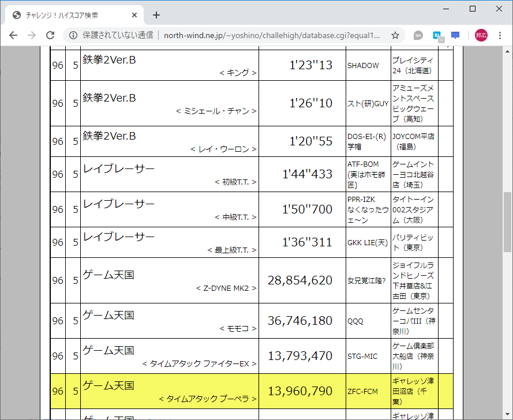Viewport: 513px width, 420px height.
Task: Click category < タイムアタック ファイターEX >
Action: tap(199, 363)
